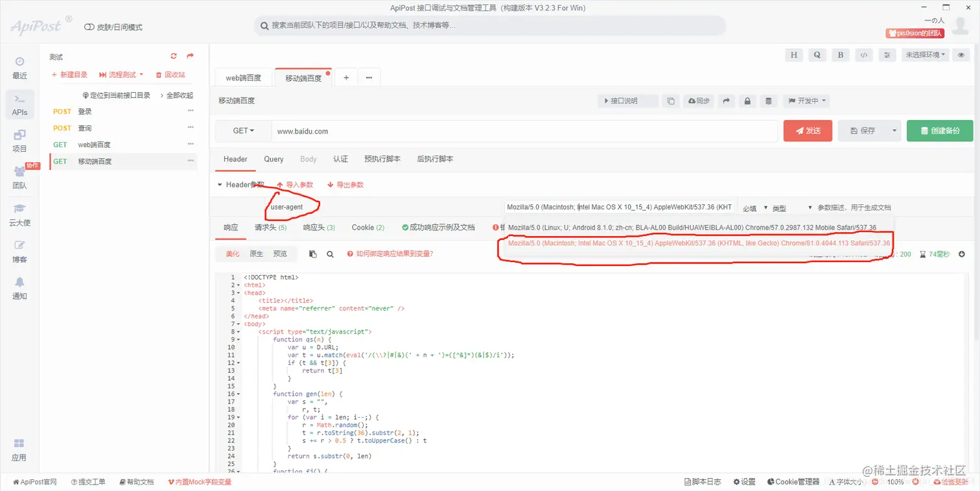
Task: Open the sliders settings icon in top toolbar
Action: pos(887,55)
